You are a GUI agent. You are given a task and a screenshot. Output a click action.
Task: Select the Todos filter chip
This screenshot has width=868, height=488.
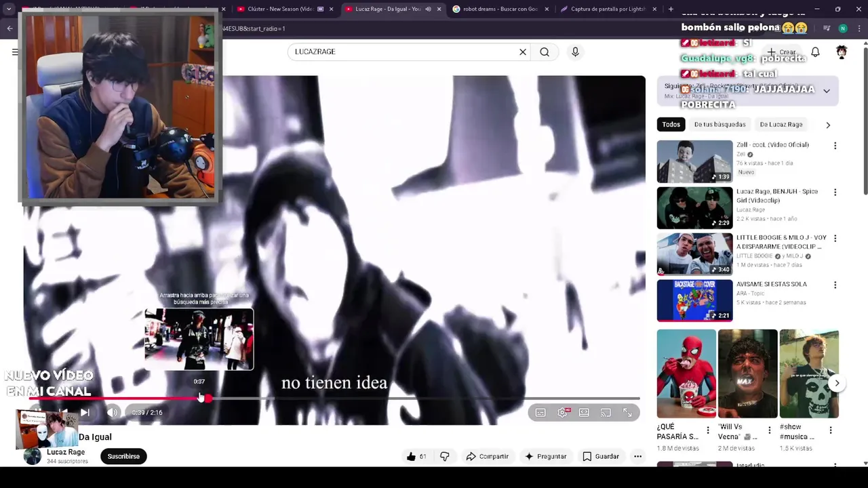click(x=671, y=124)
